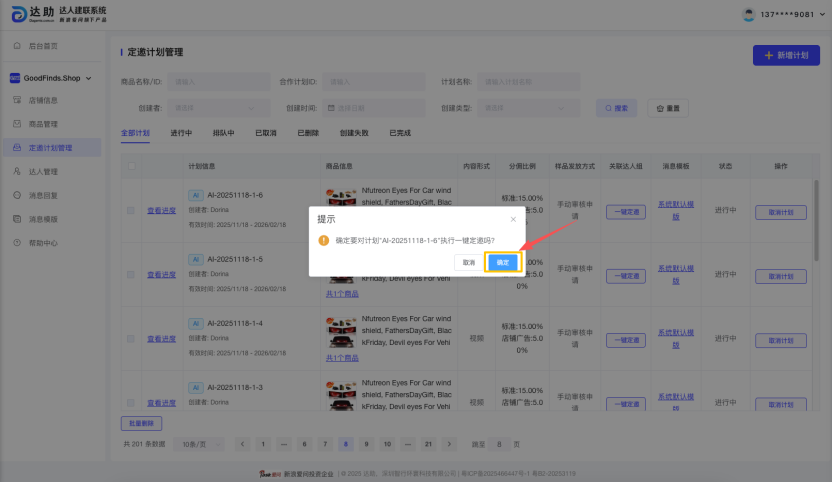Click the user avatar icon at top right
The width and height of the screenshot is (832, 482).
click(x=748, y=15)
